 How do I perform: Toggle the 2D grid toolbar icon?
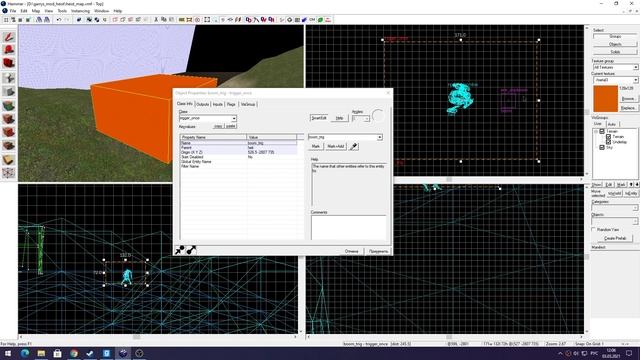(x=6, y=20)
